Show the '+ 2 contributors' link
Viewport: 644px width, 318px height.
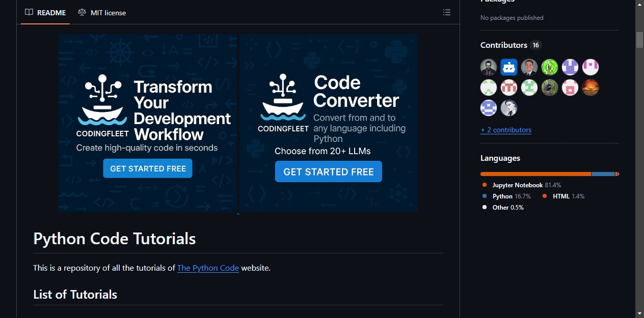click(506, 130)
